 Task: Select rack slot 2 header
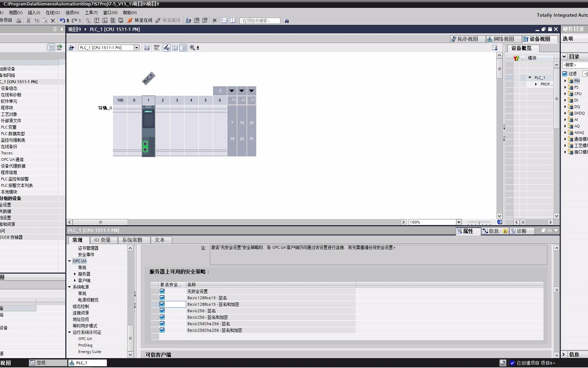pos(163,100)
